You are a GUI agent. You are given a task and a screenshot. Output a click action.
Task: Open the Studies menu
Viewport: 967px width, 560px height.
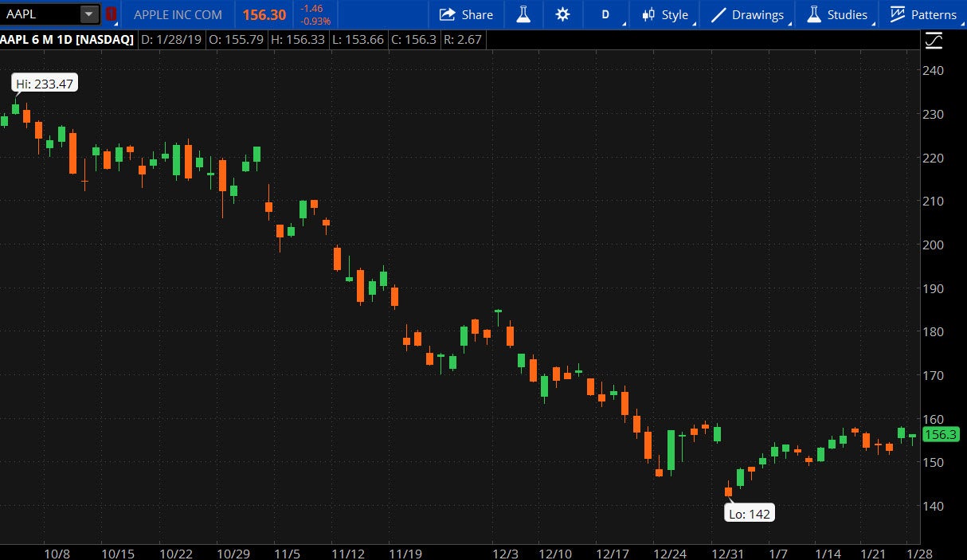837,14
